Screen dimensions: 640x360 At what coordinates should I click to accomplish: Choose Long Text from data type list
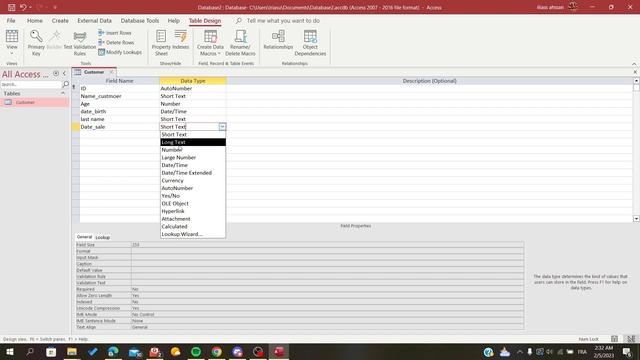[x=193, y=142]
